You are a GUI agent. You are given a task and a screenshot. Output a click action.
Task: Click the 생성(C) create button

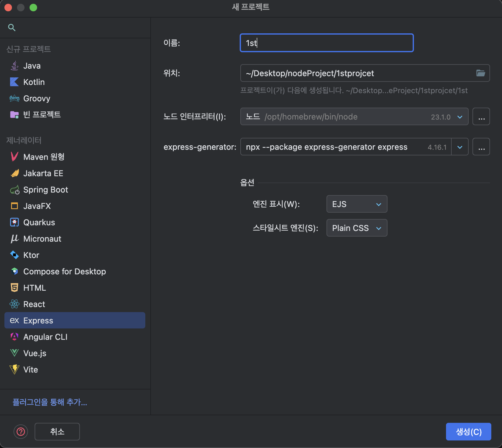click(469, 432)
